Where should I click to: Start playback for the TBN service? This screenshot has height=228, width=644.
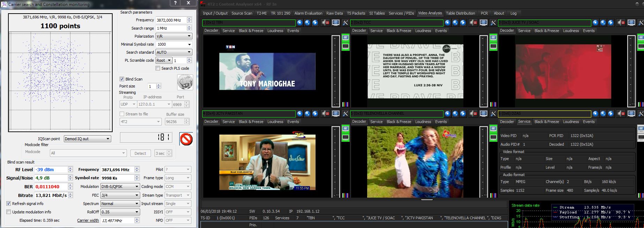315,23
